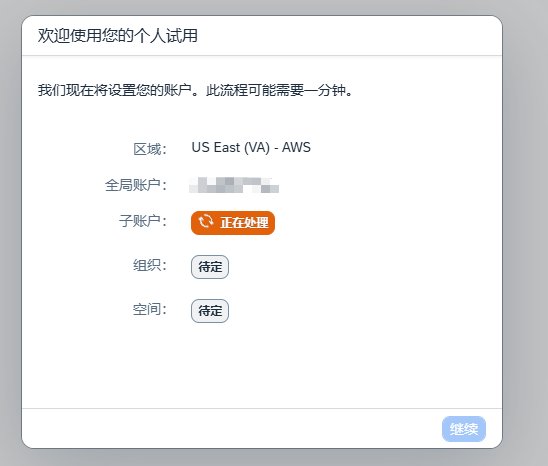Click the dialog title 欢迎使用您的个人试用
The image size is (548, 466).
pos(118,36)
